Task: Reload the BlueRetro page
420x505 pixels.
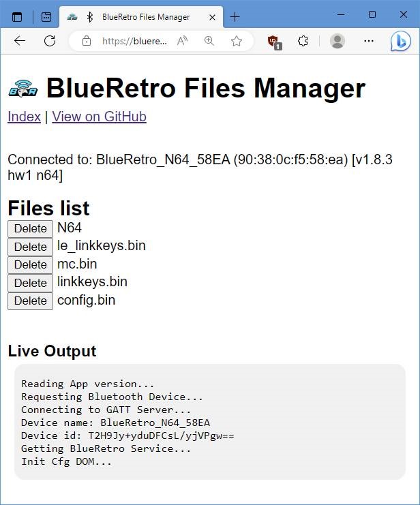Action: click(x=50, y=41)
